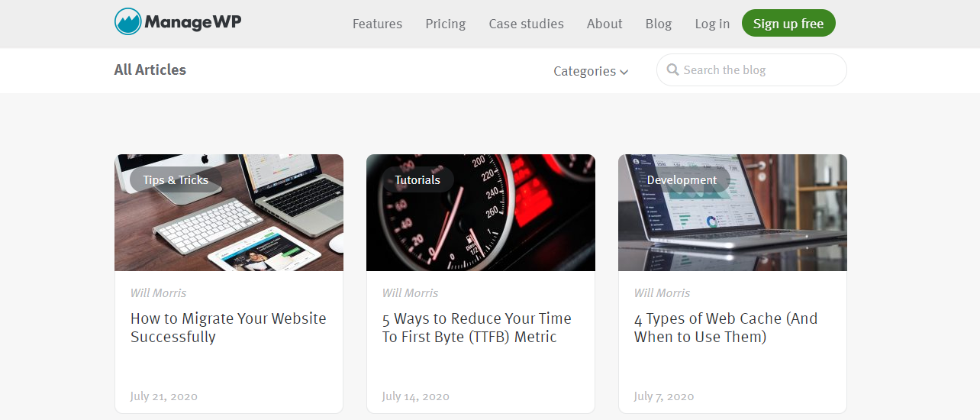980x420 pixels.
Task: Select the All Articles heading link
Action: pos(150,69)
